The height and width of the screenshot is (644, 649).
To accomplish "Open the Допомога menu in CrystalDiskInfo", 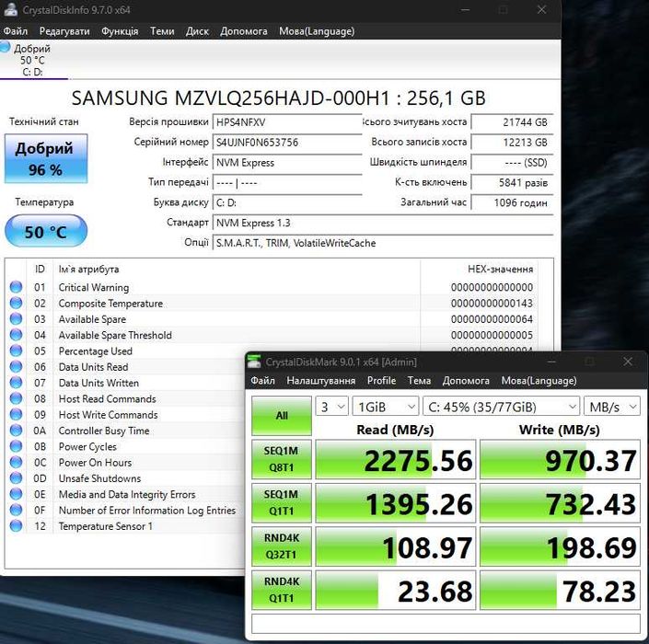I will click(x=243, y=31).
